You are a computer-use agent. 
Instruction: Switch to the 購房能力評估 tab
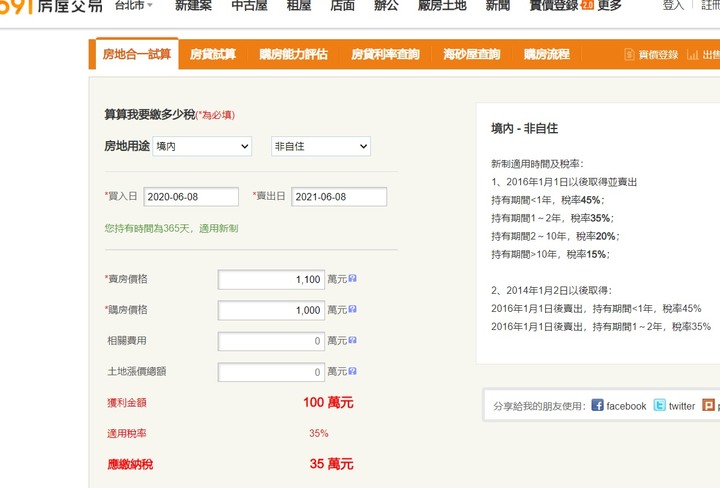293,54
